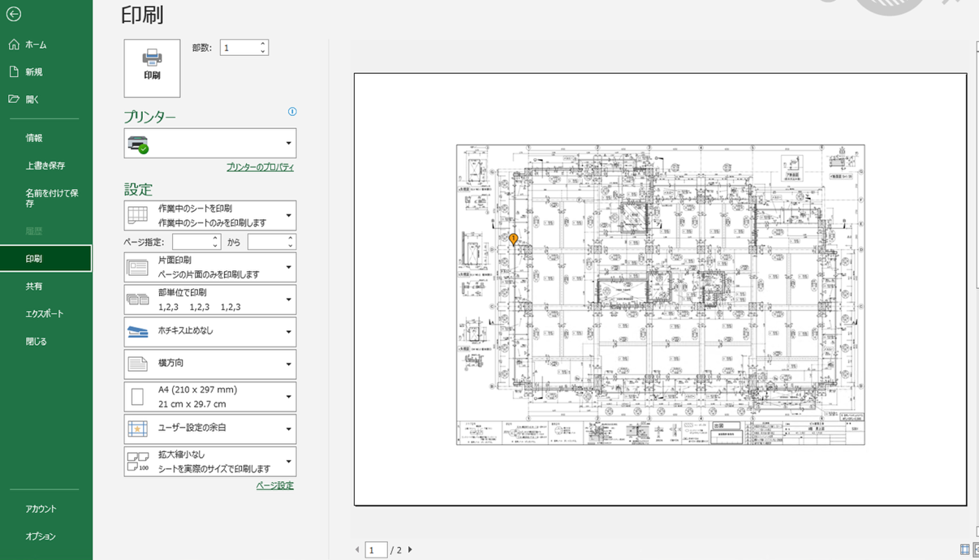This screenshot has height=560, width=979.
Task: Click the printer info icon
Action: tap(292, 112)
